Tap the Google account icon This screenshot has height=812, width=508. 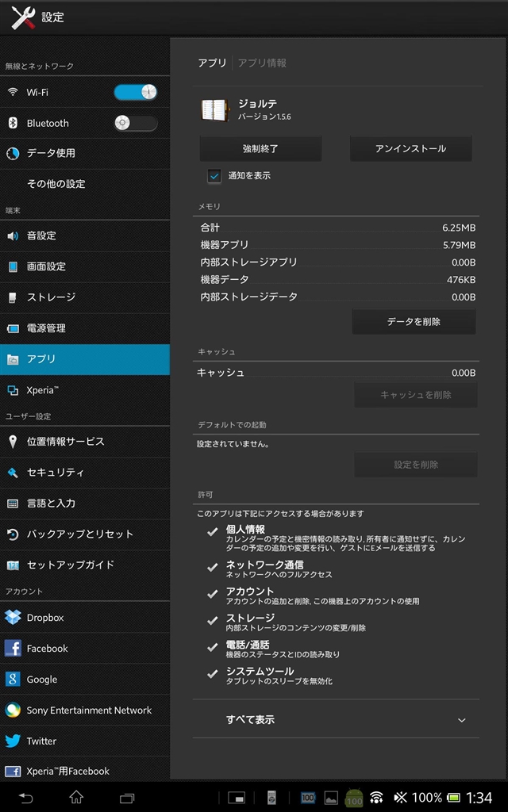tap(13, 680)
